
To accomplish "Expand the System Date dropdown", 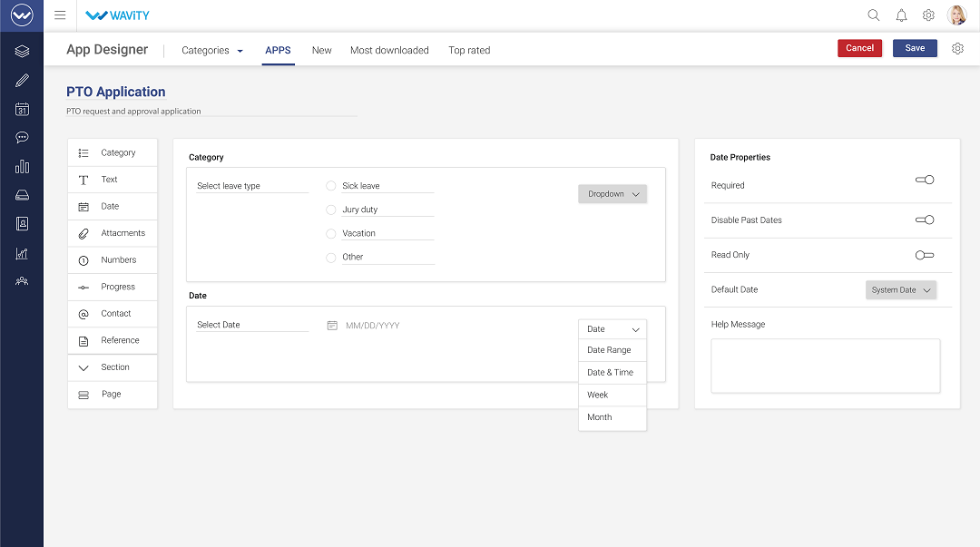I will pyautogui.click(x=901, y=290).
